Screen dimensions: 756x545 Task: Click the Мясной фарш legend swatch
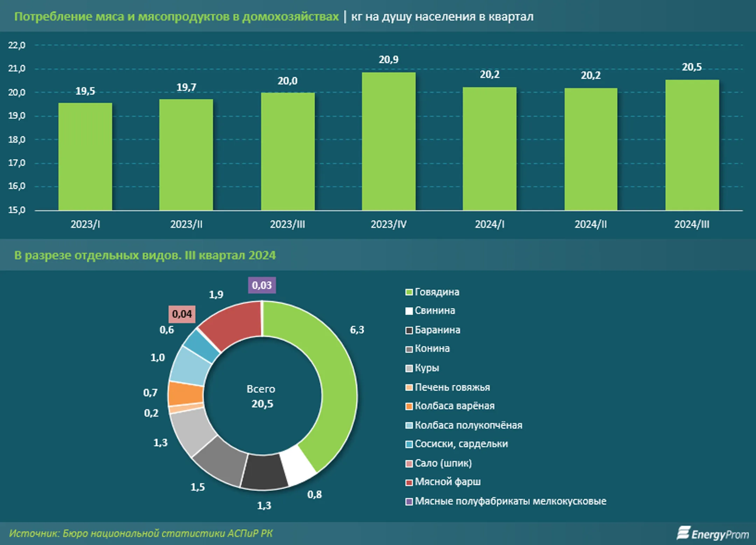point(409,482)
